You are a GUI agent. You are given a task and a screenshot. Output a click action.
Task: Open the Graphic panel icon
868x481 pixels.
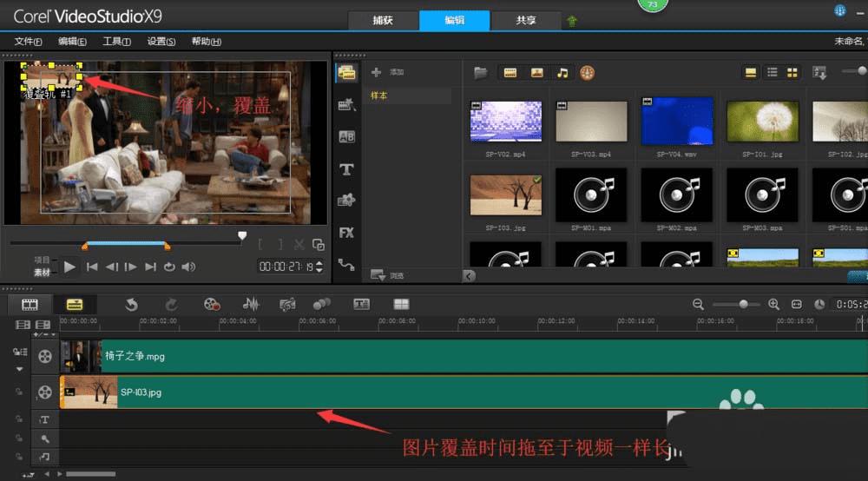347,201
